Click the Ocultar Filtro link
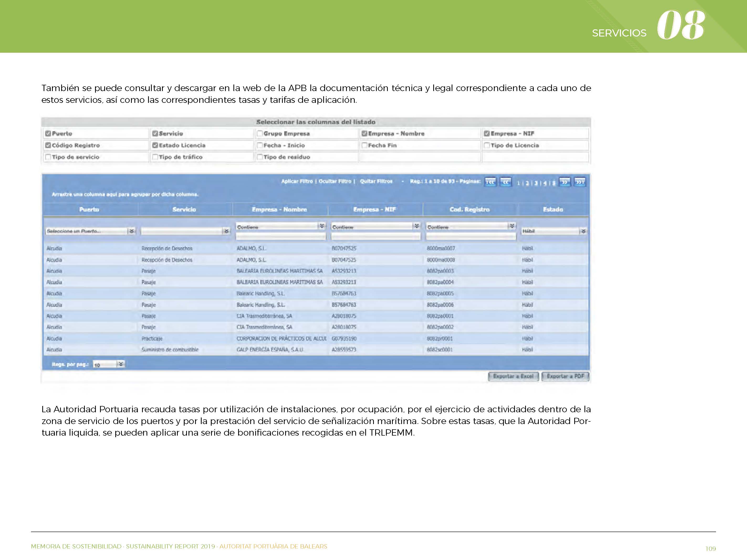Image resolution: width=747 pixels, height=560 pixels. pyautogui.click(x=335, y=181)
